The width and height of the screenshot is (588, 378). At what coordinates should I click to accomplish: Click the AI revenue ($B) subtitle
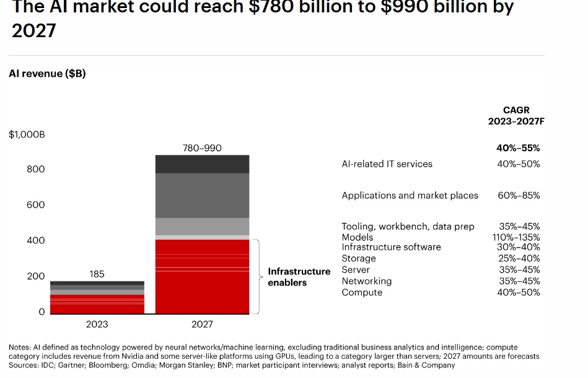(47, 74)
